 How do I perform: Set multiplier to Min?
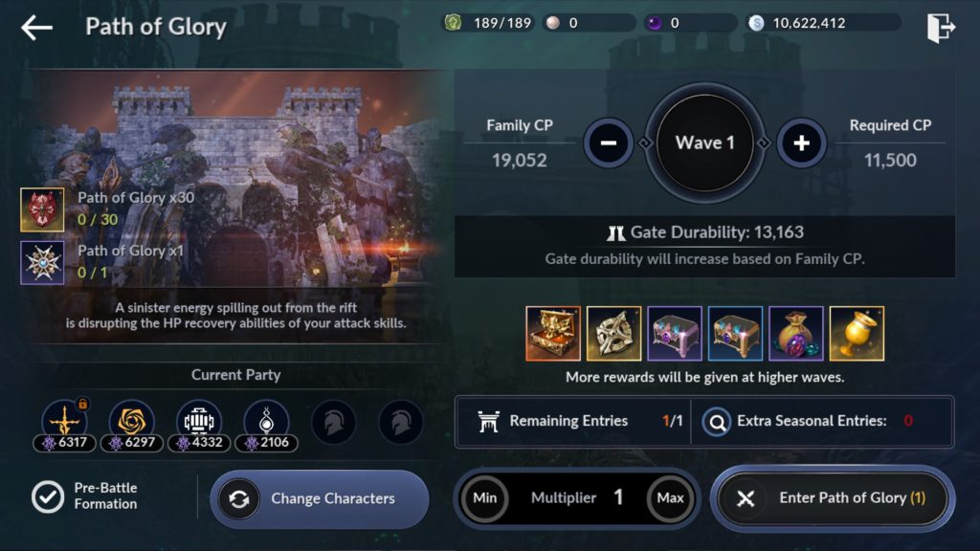pos(484,497)
